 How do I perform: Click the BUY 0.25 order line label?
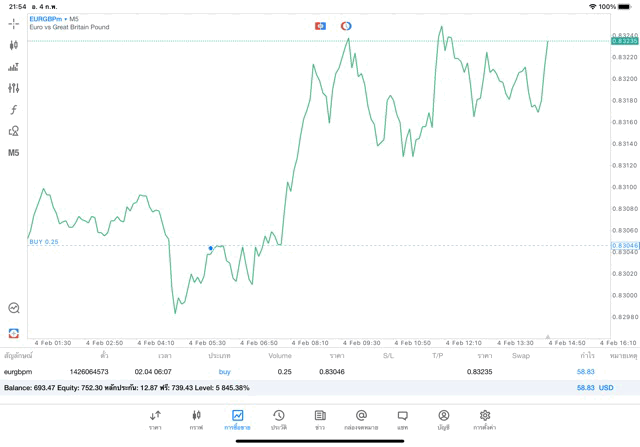(44, 242)
